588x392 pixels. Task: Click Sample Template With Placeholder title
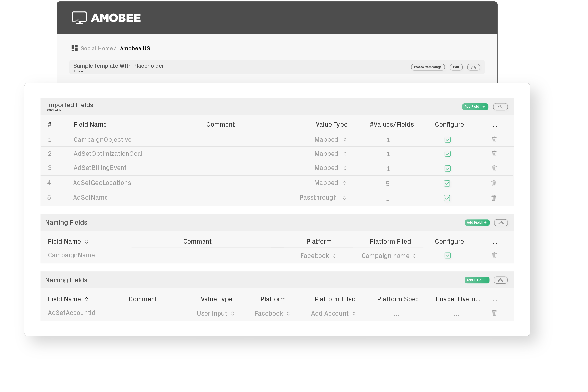[x=119, y=66]
